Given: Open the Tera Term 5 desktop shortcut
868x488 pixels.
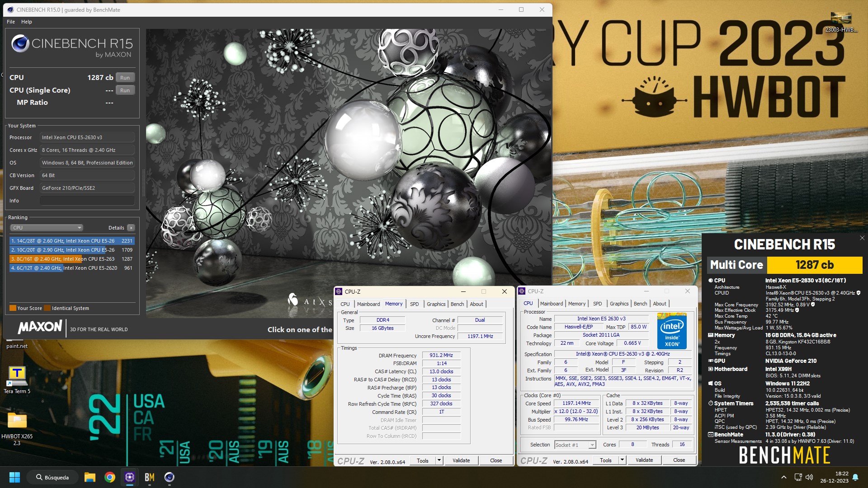Looking at the screenshot, I should (x=17, y=380).
